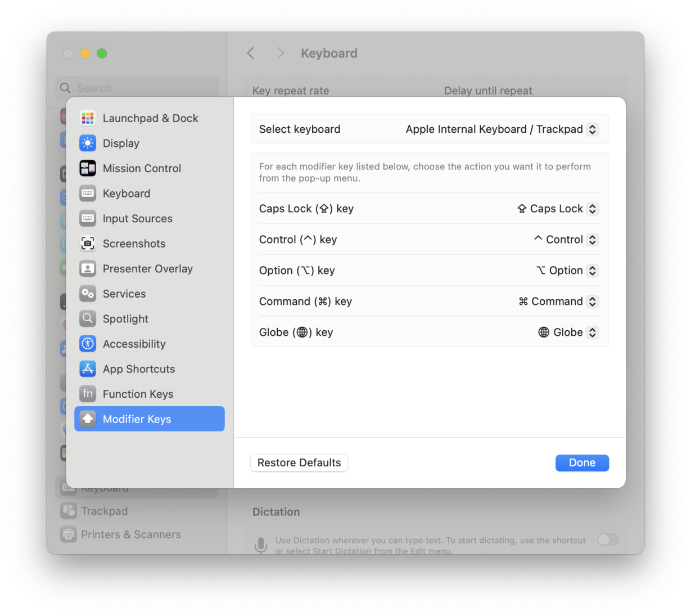Select the Display sun icon
This screenshot has height=616, width=691.
[x=88, y=143]
